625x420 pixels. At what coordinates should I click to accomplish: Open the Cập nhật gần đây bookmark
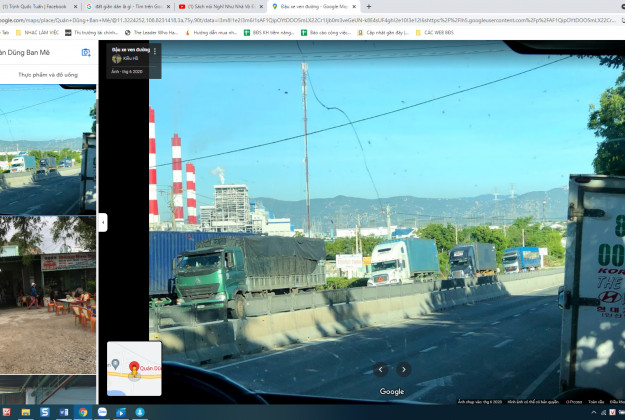pos(383,33)
